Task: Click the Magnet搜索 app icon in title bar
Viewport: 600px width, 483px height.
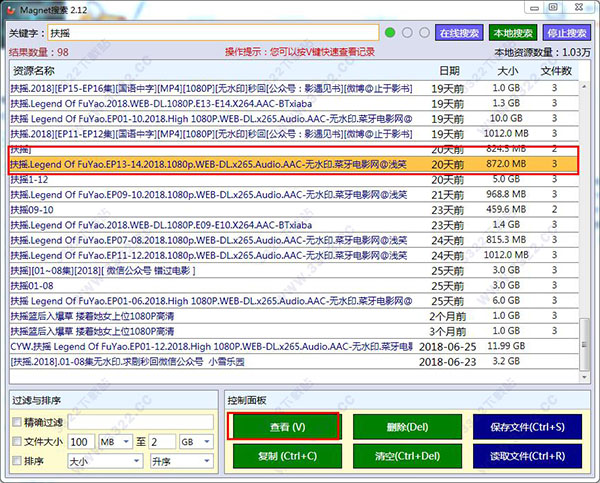Action: tap(12, 9)
